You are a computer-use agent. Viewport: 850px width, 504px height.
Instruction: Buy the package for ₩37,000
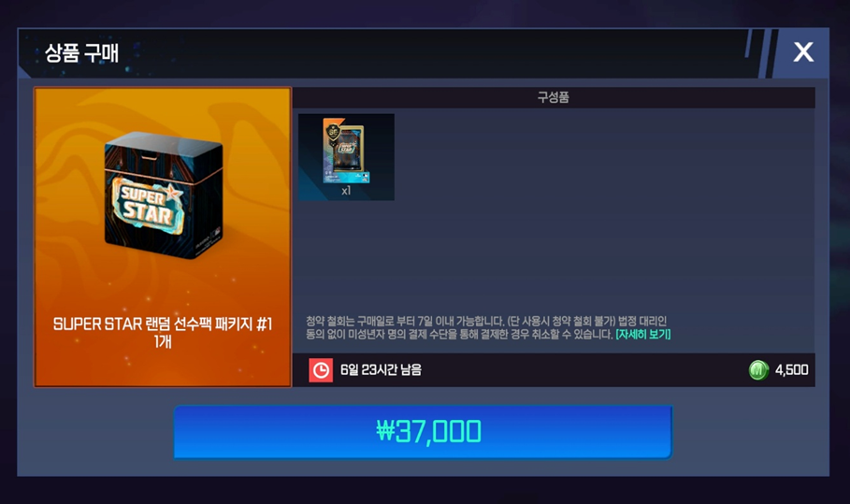[x=423, y=432]
